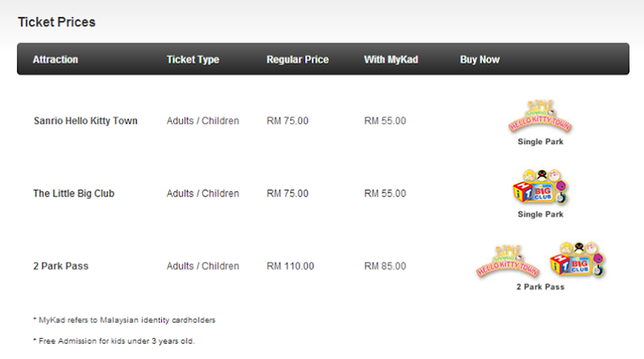Click the With MyKad column header
This screenshot has height=359, width=644.
coord(391,60)
